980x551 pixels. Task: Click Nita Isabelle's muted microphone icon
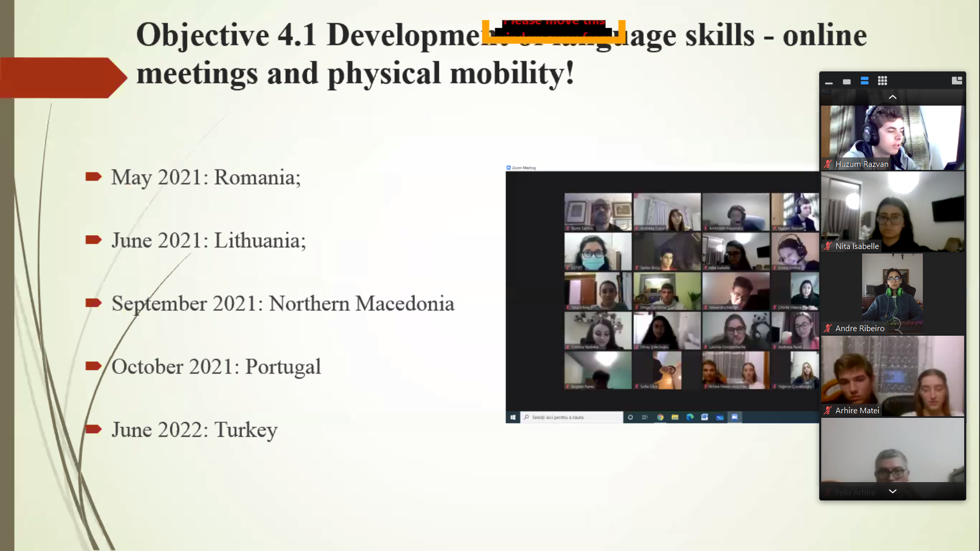[x=828, y=246]
